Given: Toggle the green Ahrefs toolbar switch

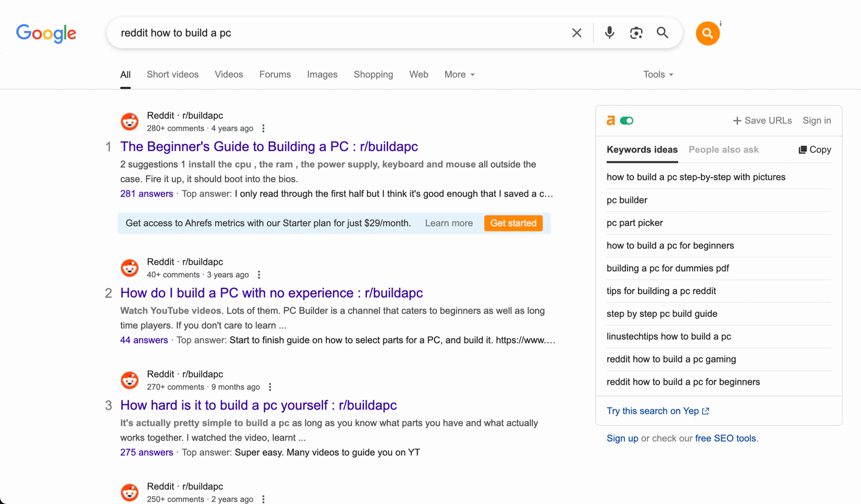Looking at the screenshot, I should click(626, 120).
